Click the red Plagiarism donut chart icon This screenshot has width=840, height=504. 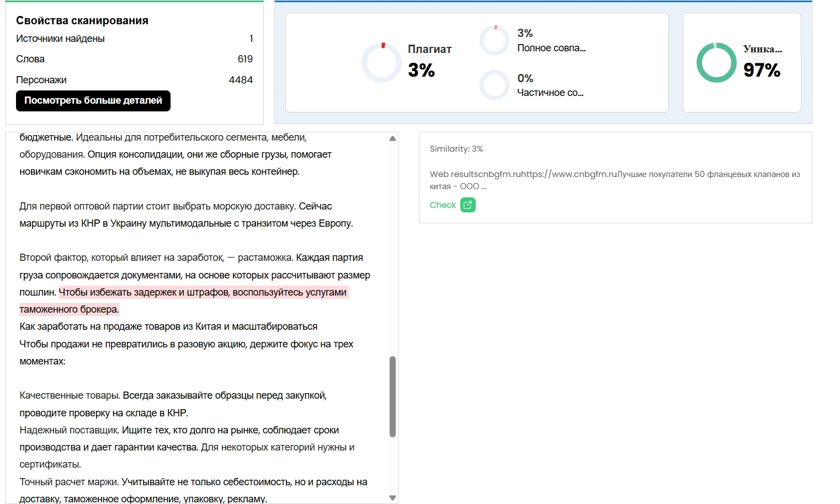point(381,63)
